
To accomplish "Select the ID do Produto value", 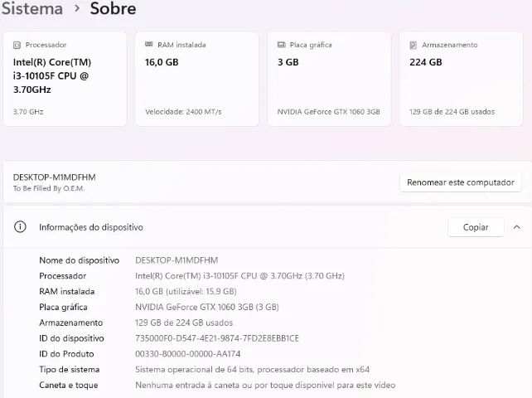I will tap(187, 354).
